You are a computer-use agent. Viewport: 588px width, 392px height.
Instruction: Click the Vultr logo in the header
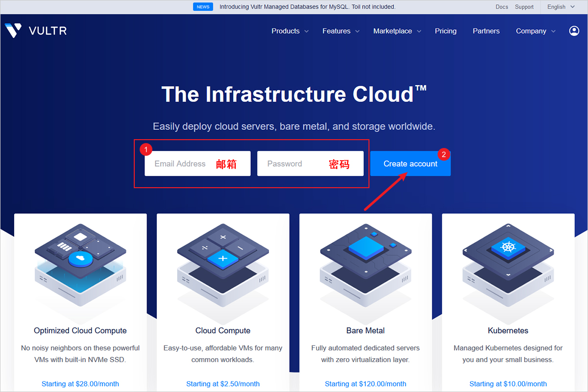(x=35, y=31)
